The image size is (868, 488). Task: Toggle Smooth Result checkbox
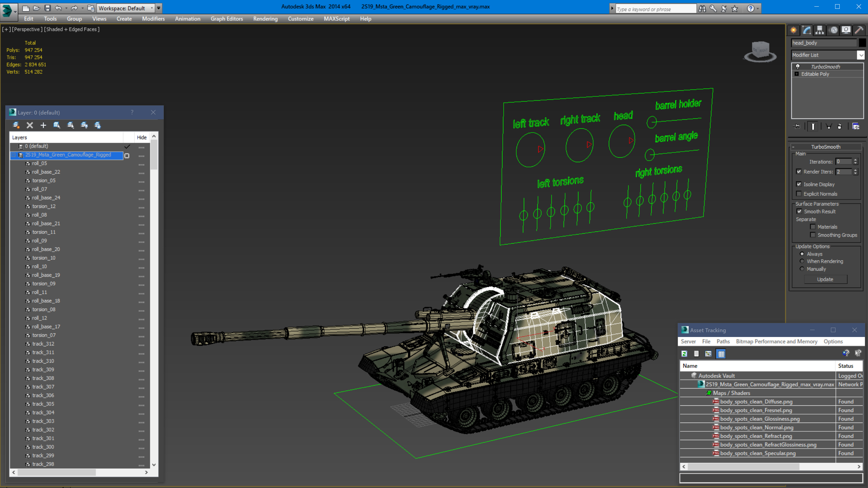pyautogui.click(x=799, y=211)
